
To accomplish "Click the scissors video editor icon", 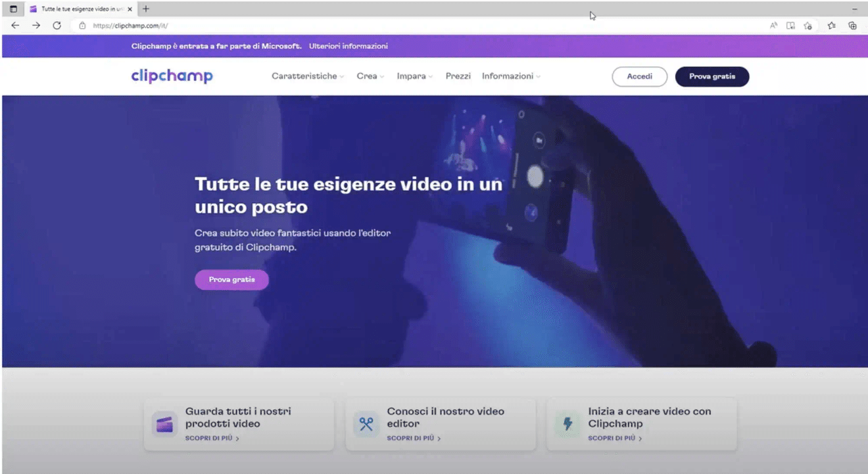I will [366, 424].
